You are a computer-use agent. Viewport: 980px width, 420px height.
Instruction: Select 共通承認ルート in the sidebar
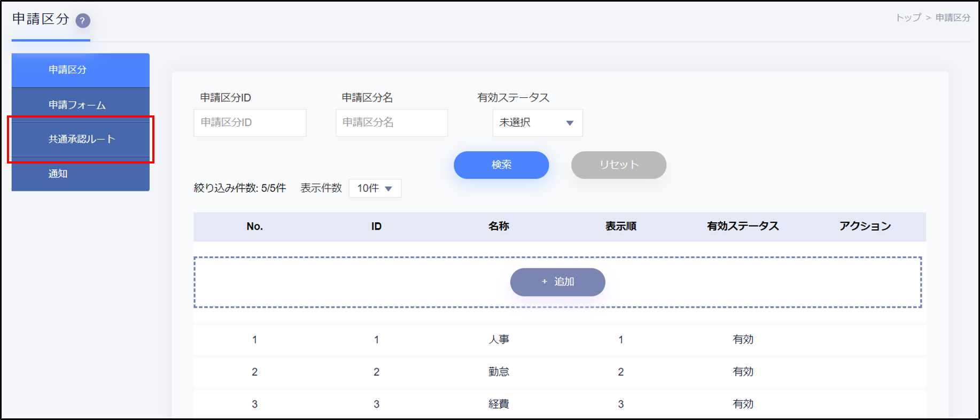[81, 139]
